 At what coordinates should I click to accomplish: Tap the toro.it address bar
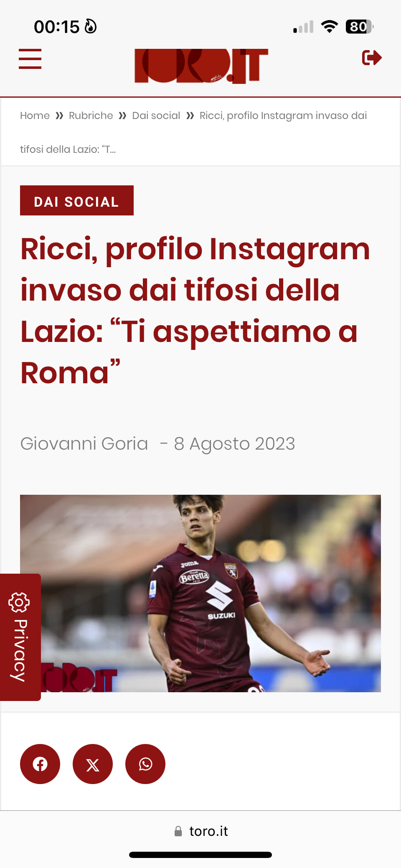201,831
